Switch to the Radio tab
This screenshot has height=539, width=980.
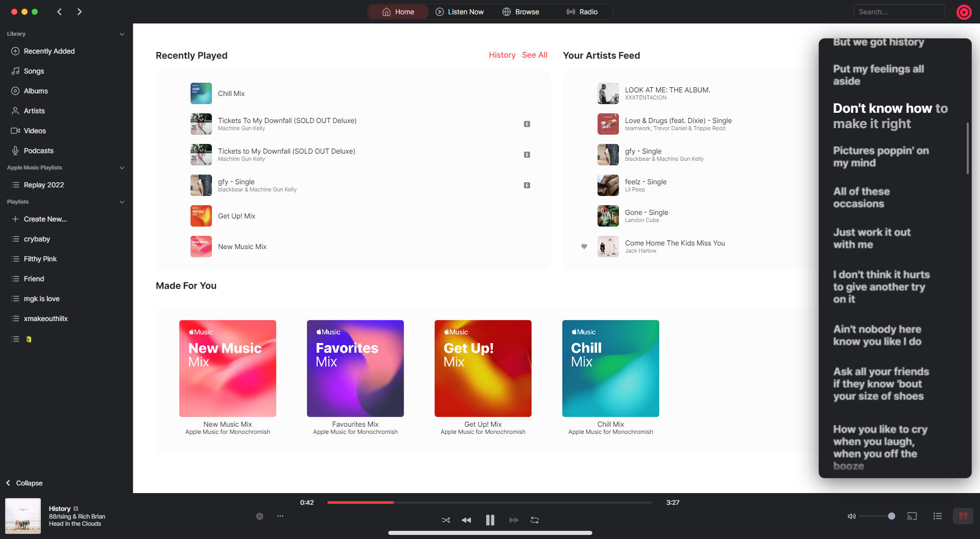[582, 12]
